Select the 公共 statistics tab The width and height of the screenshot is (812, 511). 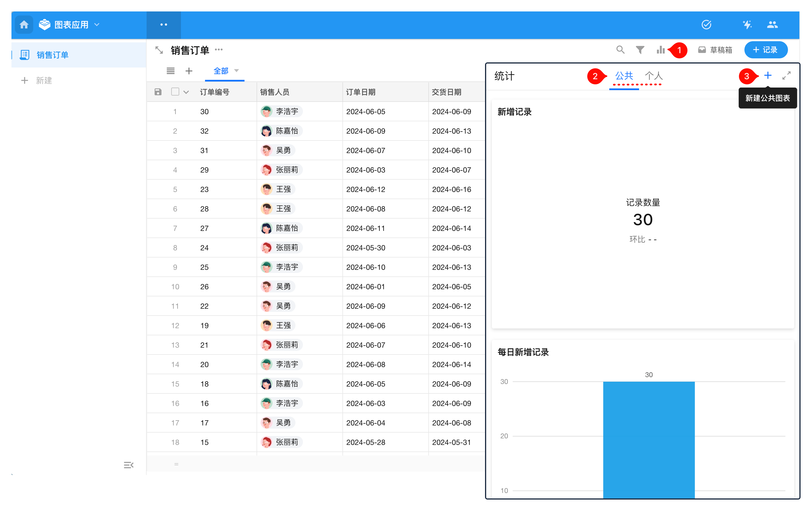(624, 76)
